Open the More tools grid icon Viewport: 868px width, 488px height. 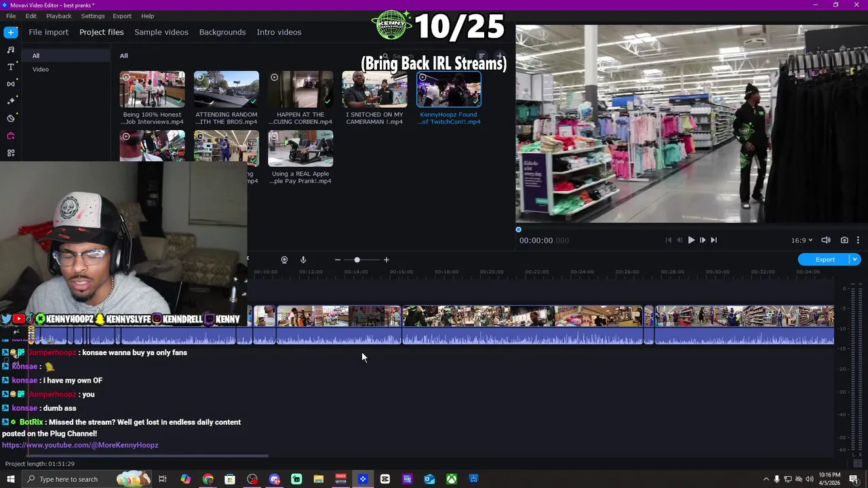(x=11, y=153)
